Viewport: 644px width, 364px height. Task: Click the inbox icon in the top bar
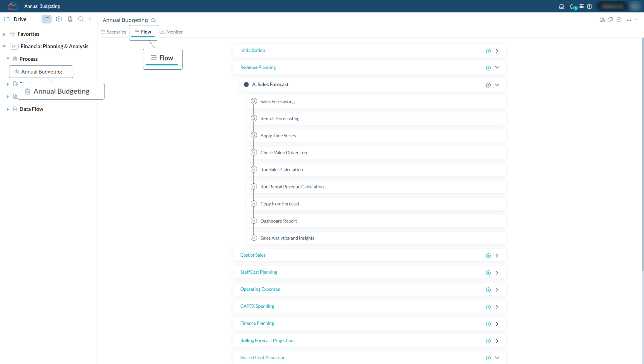click(562, 6)
